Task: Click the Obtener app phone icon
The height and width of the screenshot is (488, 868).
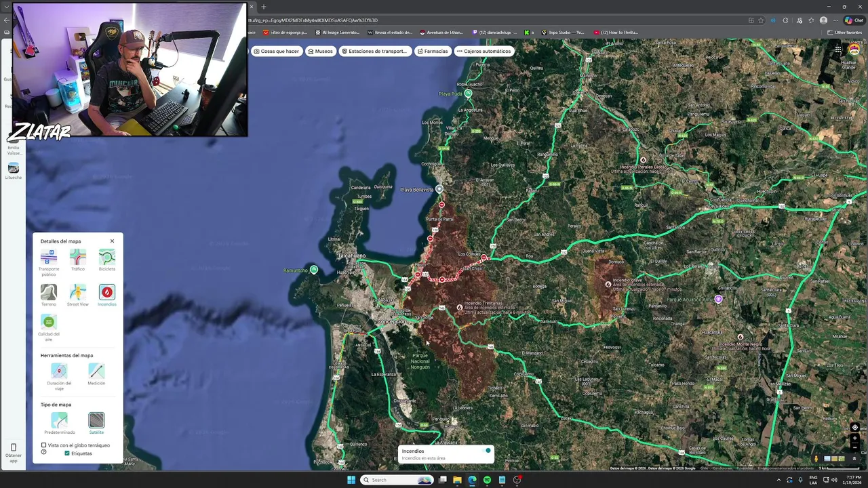Action: (13, 447)
